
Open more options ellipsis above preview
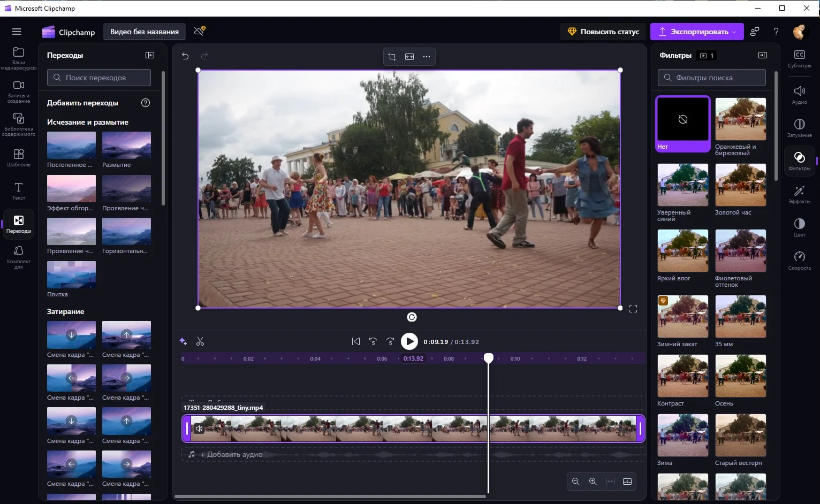427,57
